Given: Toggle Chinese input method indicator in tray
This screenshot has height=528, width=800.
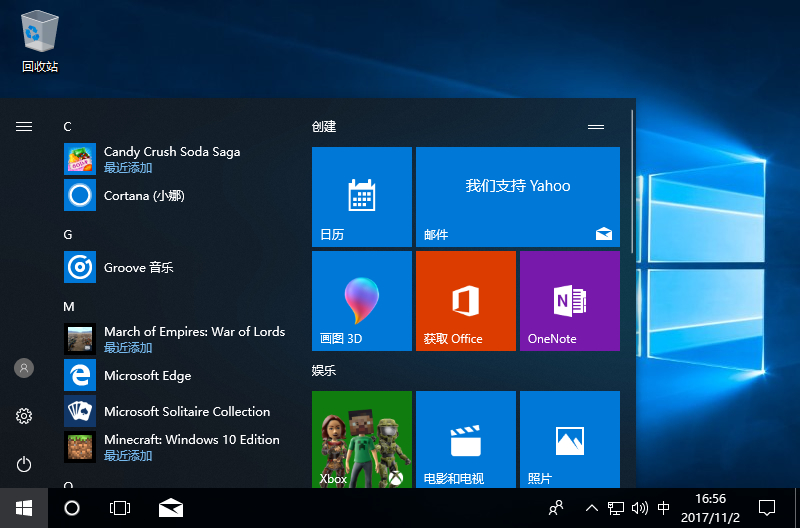Looking at the screenshot, I should (x=664, y=508).
